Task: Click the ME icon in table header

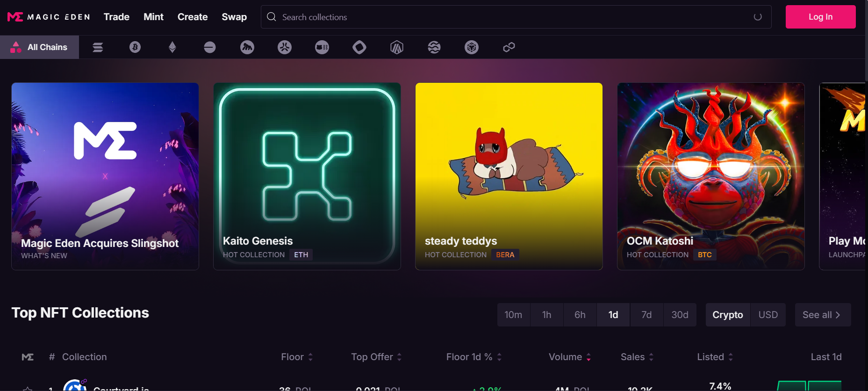Action: click(x=28, y=357)
